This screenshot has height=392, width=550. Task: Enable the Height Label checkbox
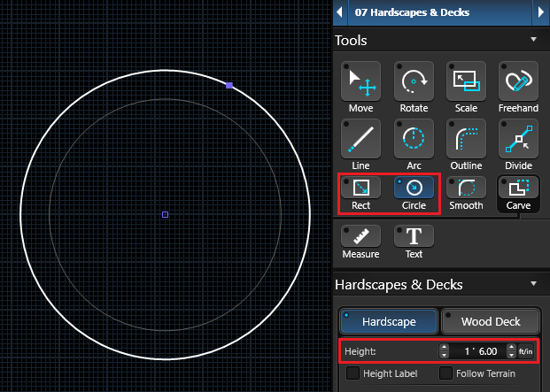tap(353, 373)
